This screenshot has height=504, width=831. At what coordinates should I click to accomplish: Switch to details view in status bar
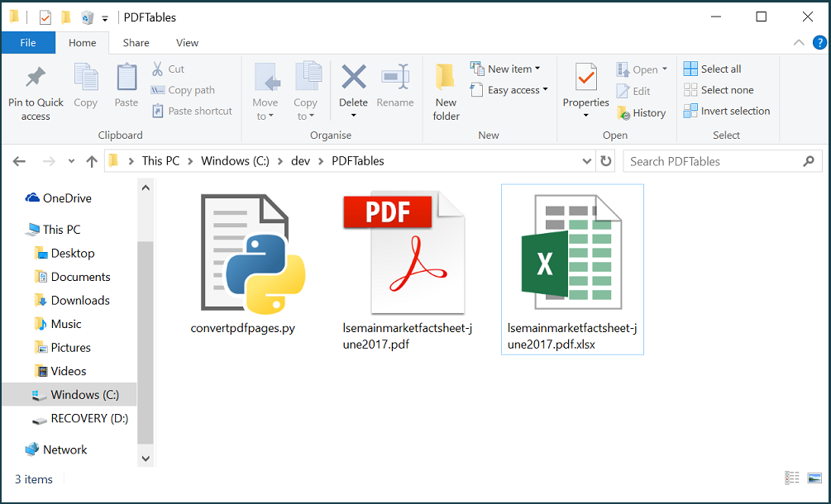coord(791,478)
